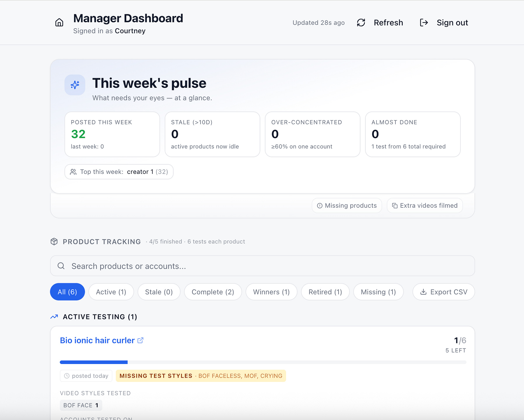This screenshot has width=524, height=420.
Task: Click the 4/5 finished summary text
Action: 166,242
